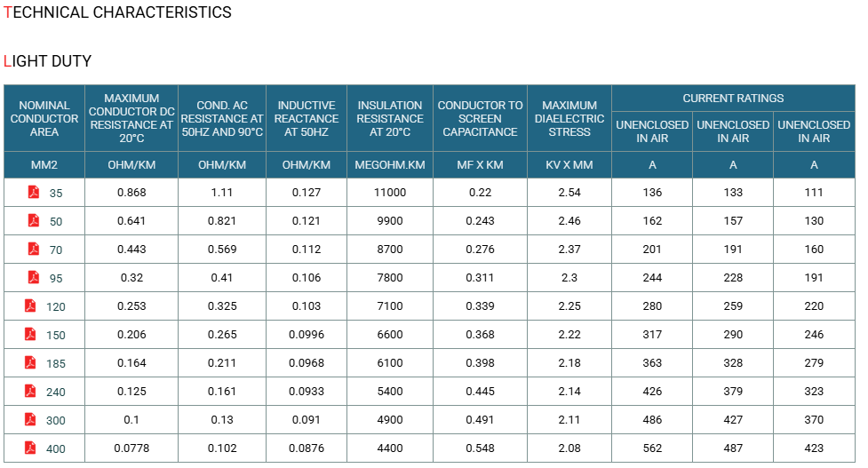Open the PDF icon for 400 mm2
Image resolution: width=868 pixels, height=468 pixels.
[30, 448]
